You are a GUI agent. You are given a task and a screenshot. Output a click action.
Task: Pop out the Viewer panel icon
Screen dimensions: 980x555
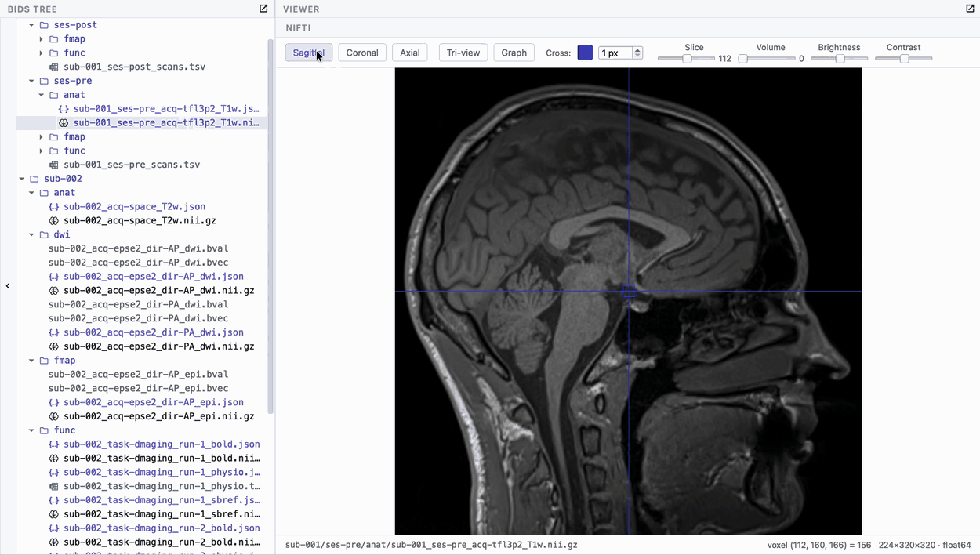click(x=970, y=9)
